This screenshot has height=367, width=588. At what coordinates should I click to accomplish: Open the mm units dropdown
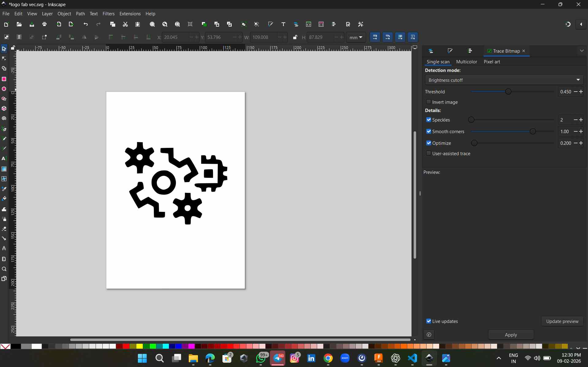[356, 37]
